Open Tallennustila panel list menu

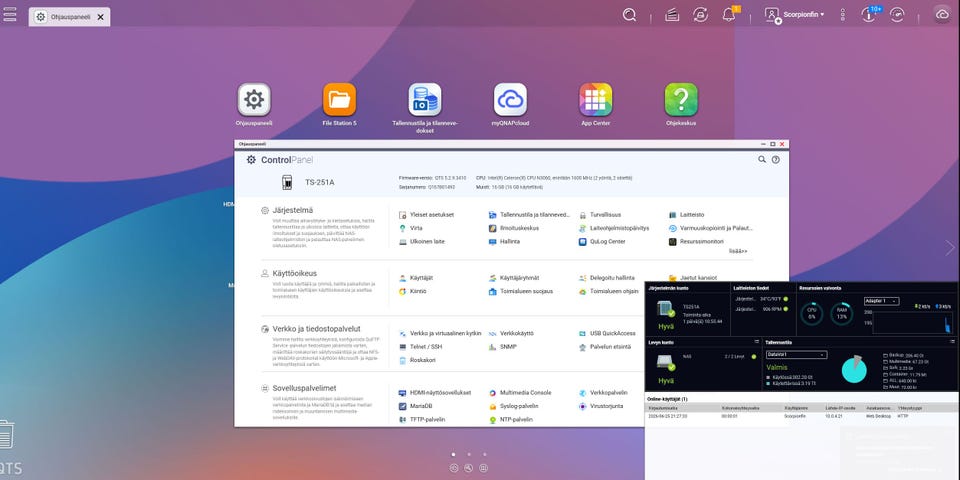point(952,342)
